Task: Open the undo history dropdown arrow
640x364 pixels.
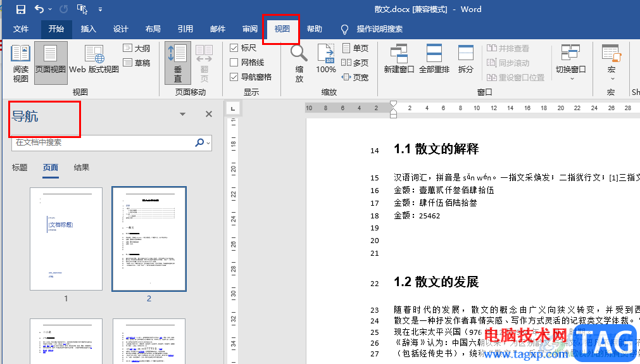Action: point(50,9)
